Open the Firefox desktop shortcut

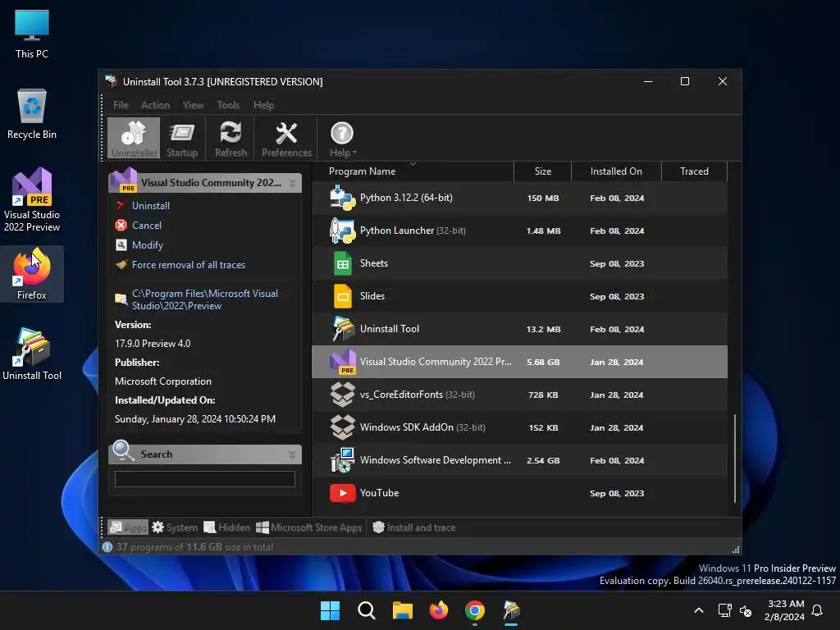tap(32, 274)
